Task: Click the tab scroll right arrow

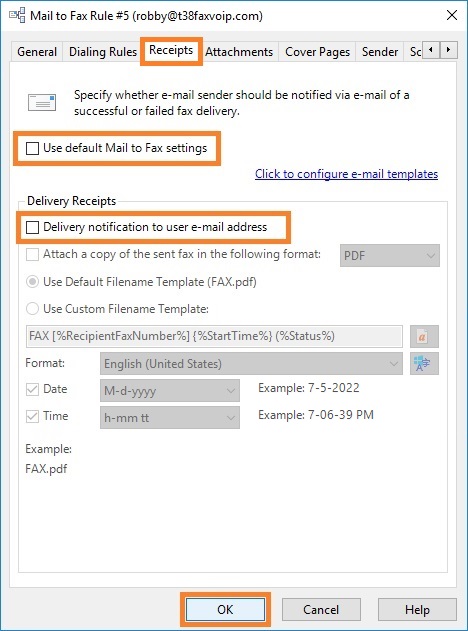Action: pos(448,50)
